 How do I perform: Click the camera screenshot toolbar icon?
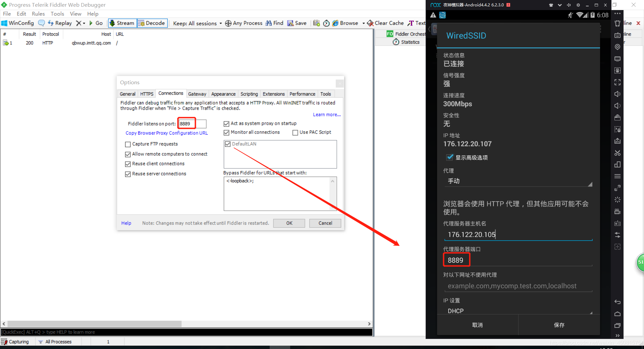(x=316, y=23)
